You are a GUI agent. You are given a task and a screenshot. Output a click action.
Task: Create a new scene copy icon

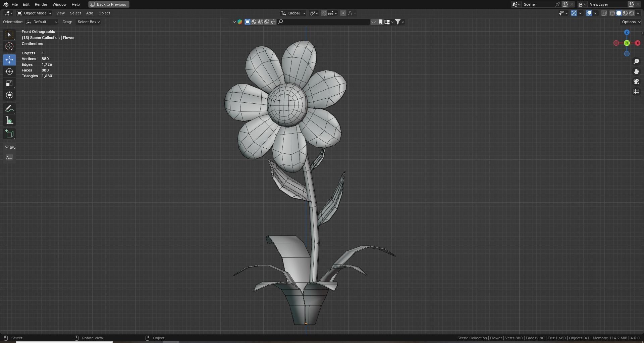click(566, 4)
